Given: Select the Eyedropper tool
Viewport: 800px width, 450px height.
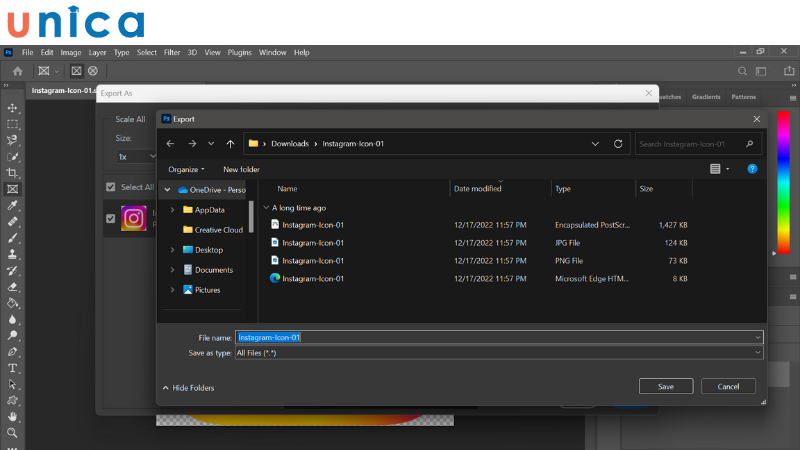Looking at the screenshot, I should 13,205.
